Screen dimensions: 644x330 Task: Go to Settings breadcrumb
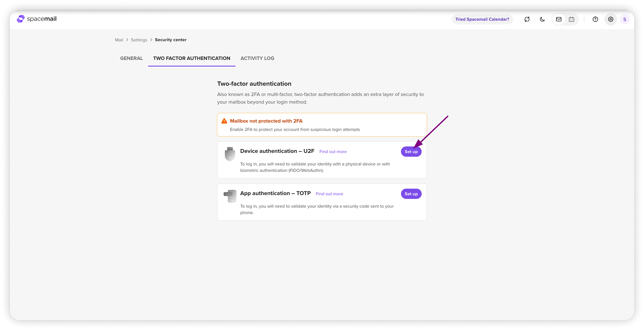pyautogui.click(x=139, y=40)
